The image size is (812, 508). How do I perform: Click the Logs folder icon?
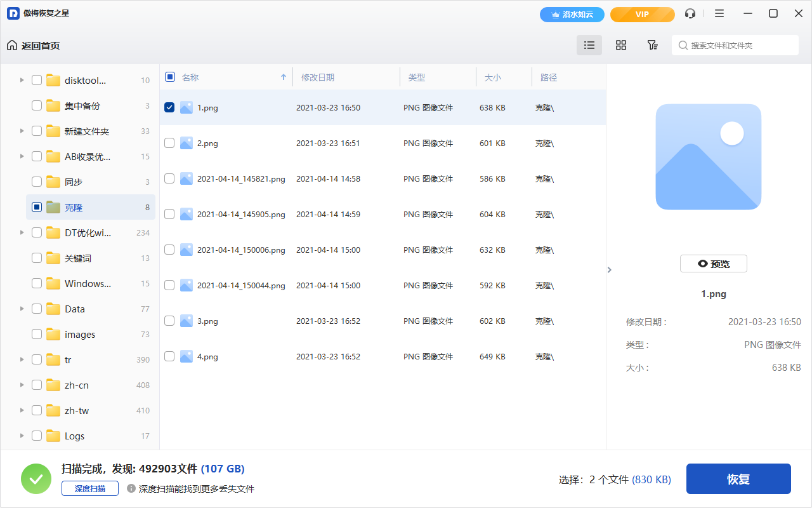pos(53,436)
